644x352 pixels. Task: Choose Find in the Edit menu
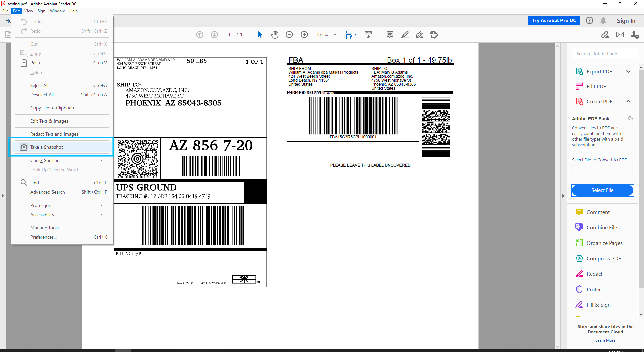coord(62,183)
